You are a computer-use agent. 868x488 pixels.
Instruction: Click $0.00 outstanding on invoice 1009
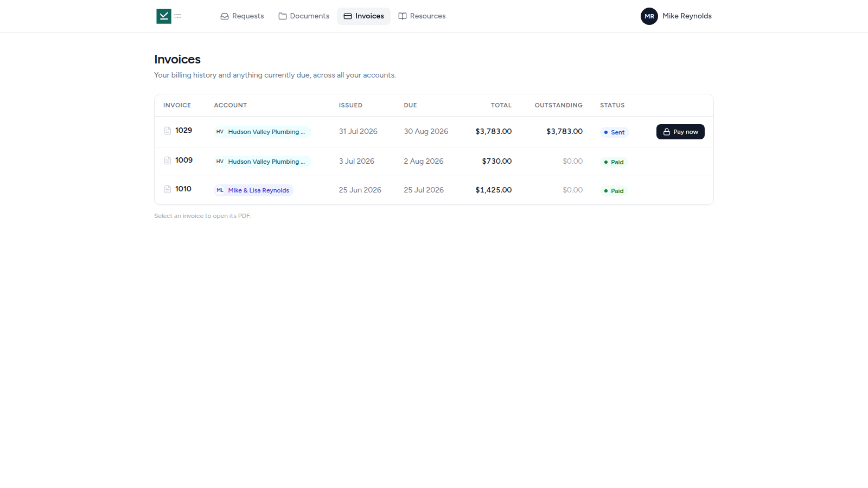coord(573,162)
